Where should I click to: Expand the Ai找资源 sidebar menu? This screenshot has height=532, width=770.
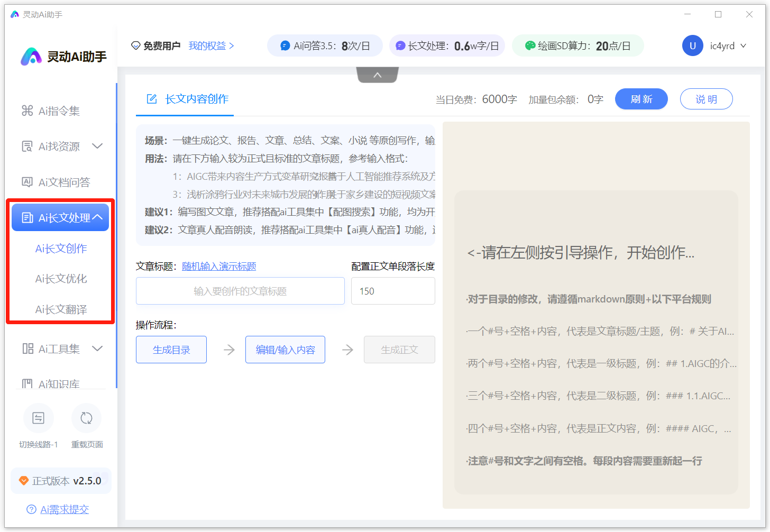pyautogui.click(x=97, y=146)
